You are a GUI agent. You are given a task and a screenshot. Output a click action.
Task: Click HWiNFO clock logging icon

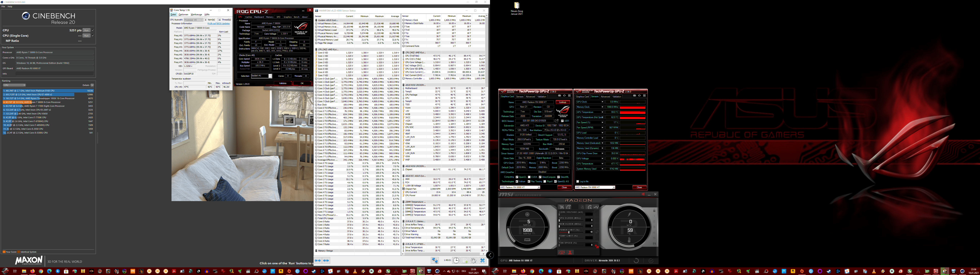tap(456, 260)
